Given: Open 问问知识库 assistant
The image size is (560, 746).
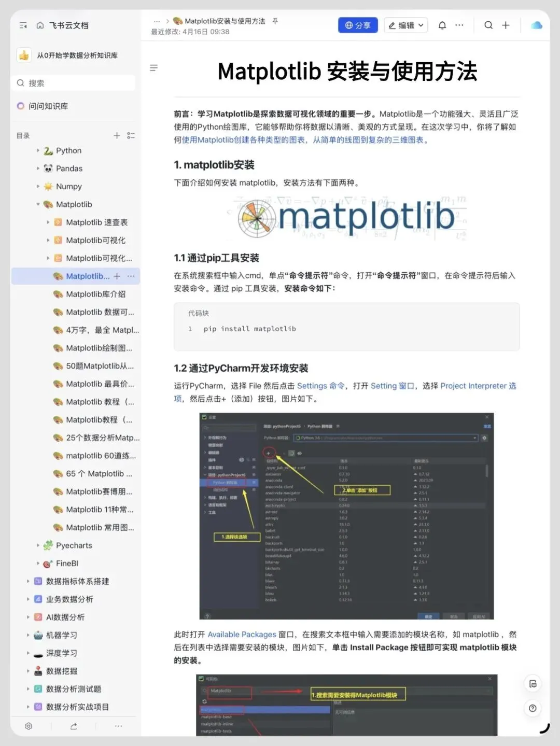Looking at the screenshot, I should [48, 106].
